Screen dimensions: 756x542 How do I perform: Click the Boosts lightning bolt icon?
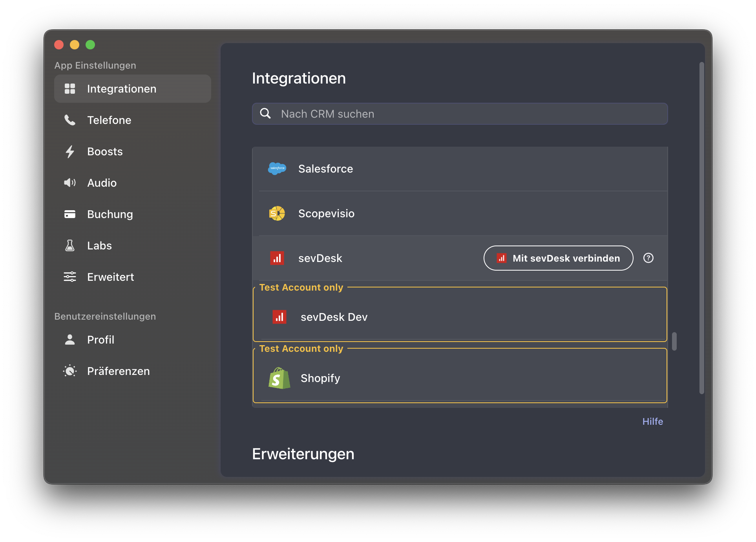[x=70, y=151]
